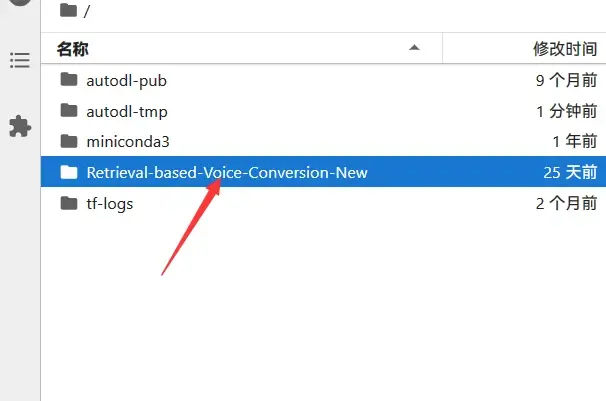Viewport: 606px width, 401px height.
Task: Click the 1 分钟前 modified time cell
Action: point(567,111)
